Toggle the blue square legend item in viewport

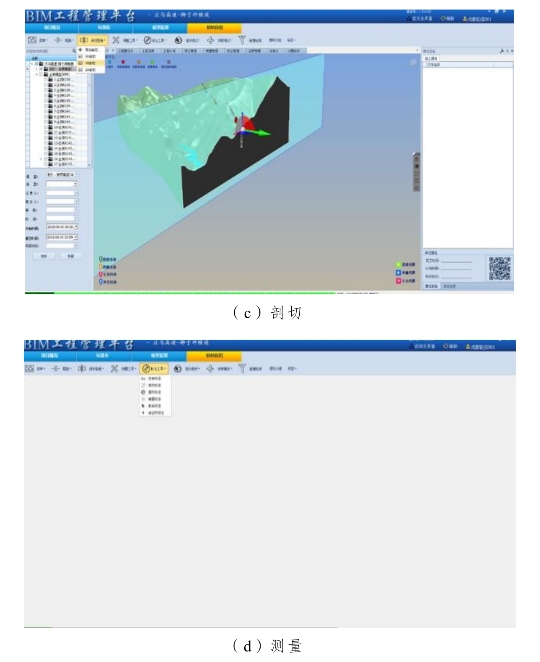coord(398,273)
